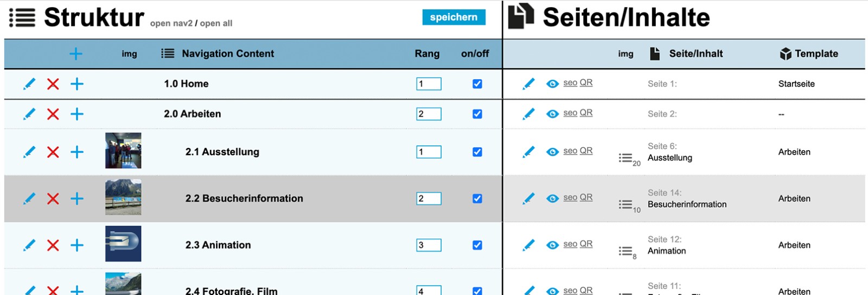This screenshot has width=868, height=295.
Task: Disable 2.3 Animation with its checkbox
Action: tap(477, 245)
